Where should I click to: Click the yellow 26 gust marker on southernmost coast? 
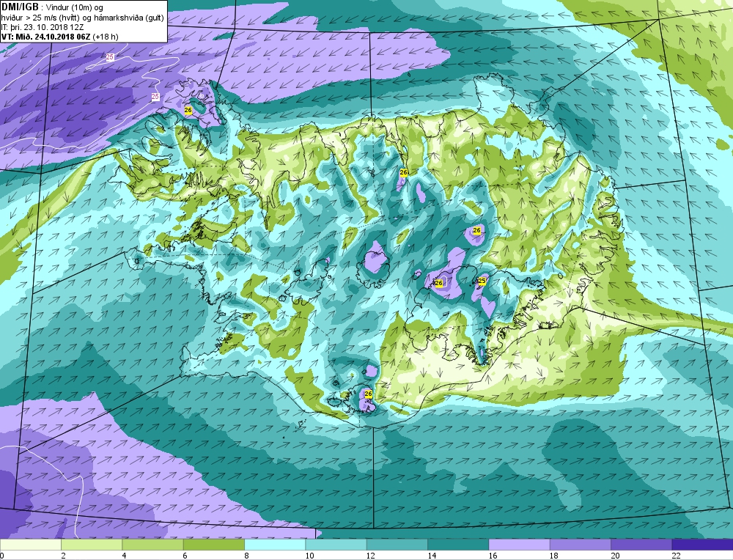coord(369,394)
